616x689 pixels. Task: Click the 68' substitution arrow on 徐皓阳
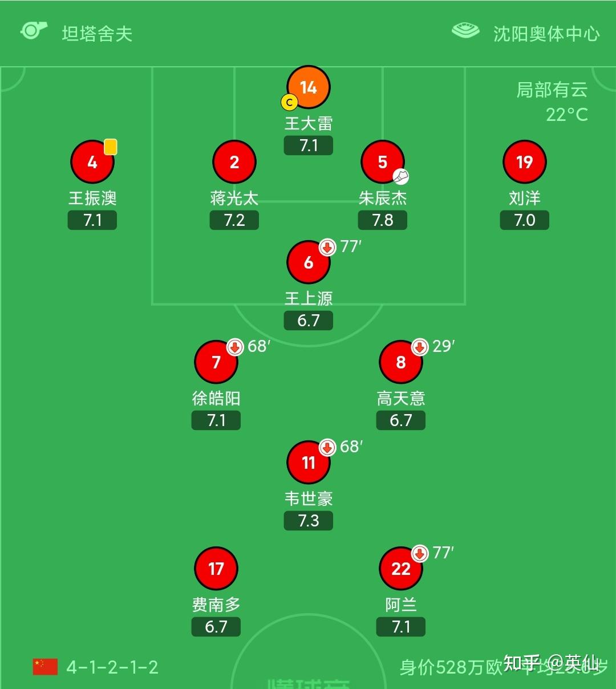(235, 347)
